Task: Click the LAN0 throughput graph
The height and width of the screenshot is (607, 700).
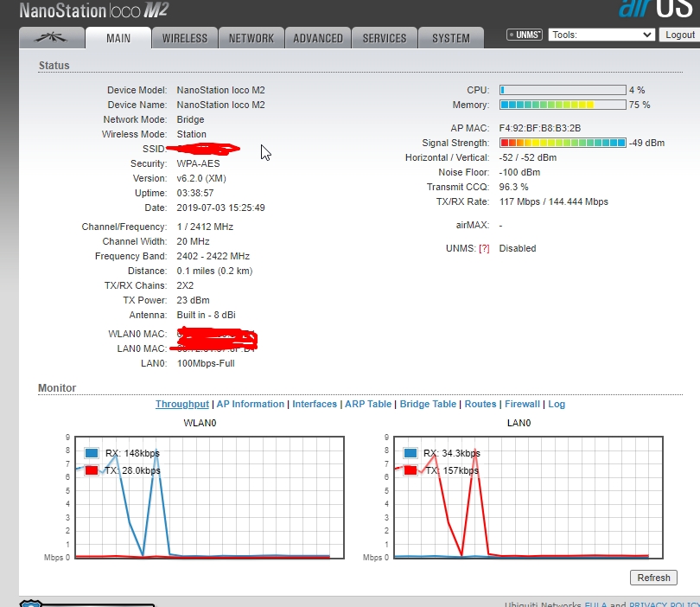Action: point(529,497)
